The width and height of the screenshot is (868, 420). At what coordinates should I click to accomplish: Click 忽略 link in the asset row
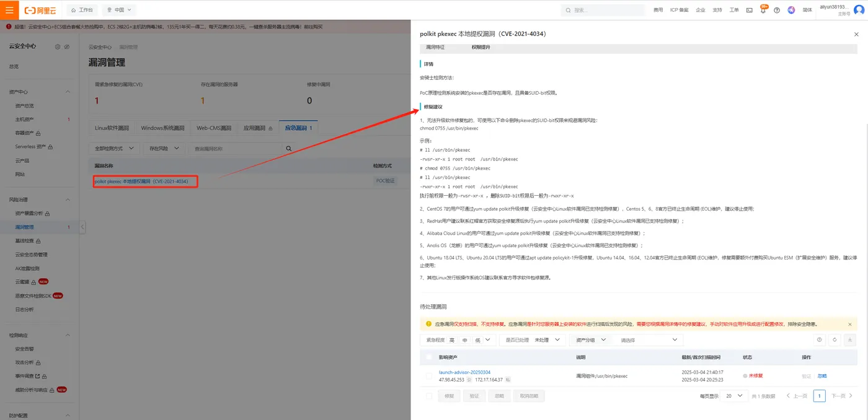[822, 376]
